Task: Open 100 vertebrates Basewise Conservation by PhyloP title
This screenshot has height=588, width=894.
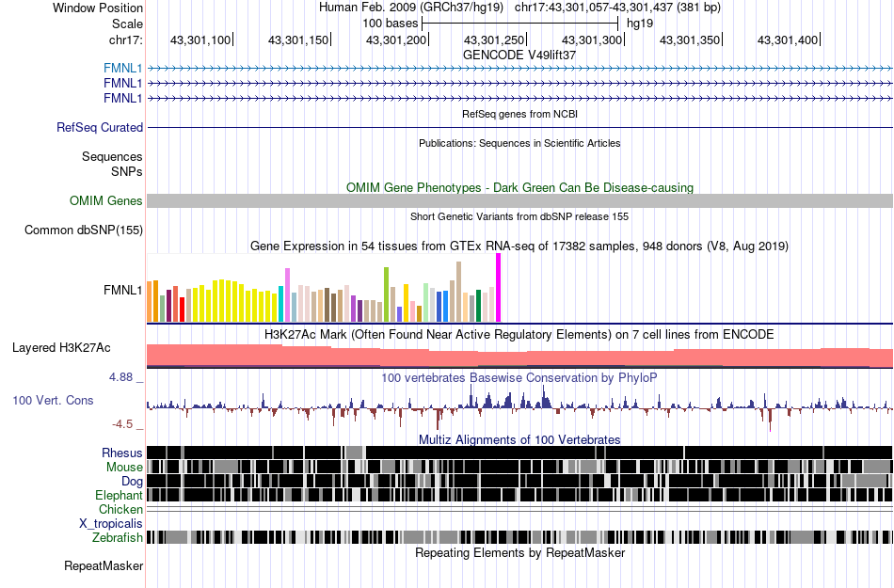Action: pyautogui.click(x=519, y=378)
